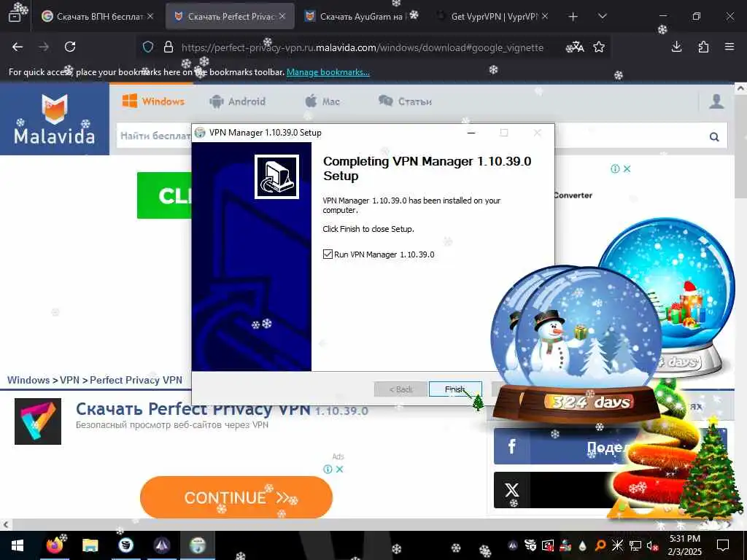Screen dimensions: 747x560
Task: Open the notification center icon
Action: click(723, 545)
